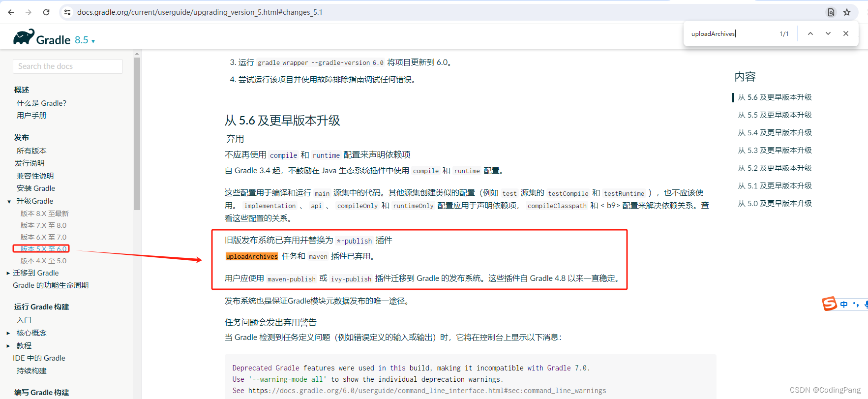Open 所有版本 sidebar link
868x399 pixels.
[x=31, y=151]
